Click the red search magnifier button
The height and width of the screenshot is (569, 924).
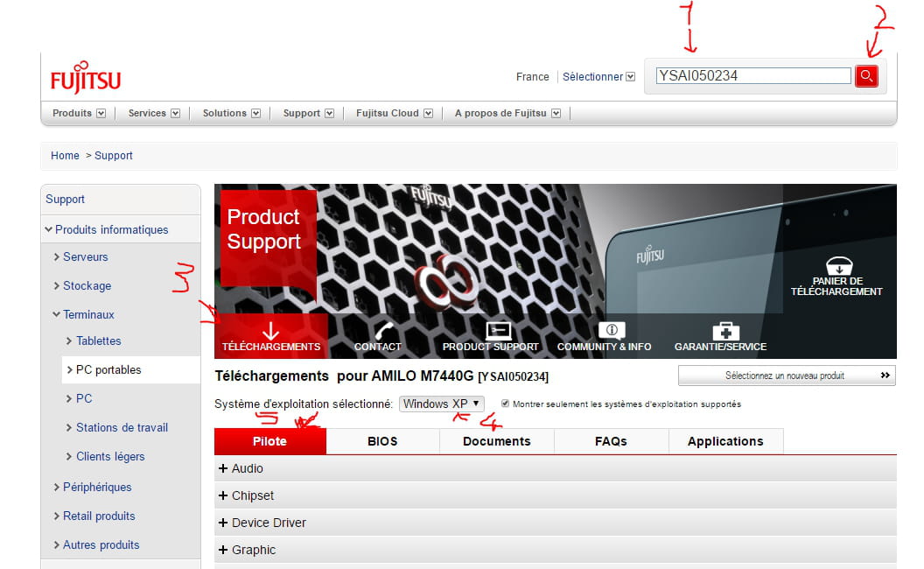(866, 76)
